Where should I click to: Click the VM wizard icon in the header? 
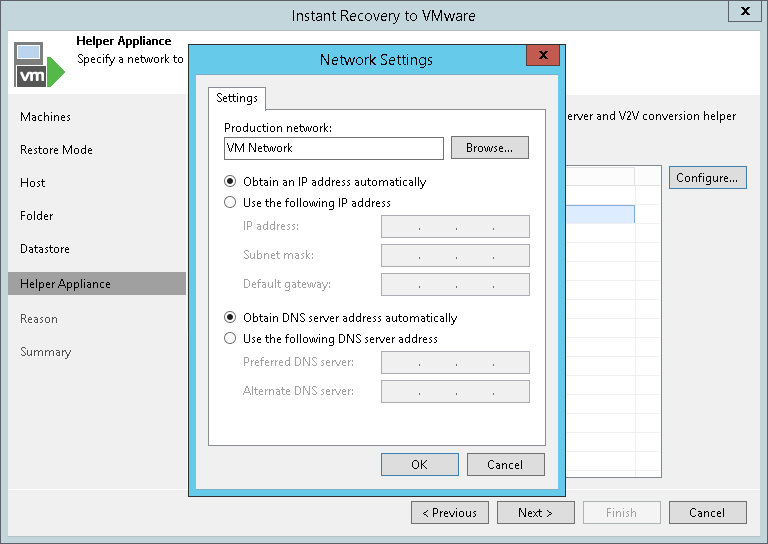click(39, 64)
